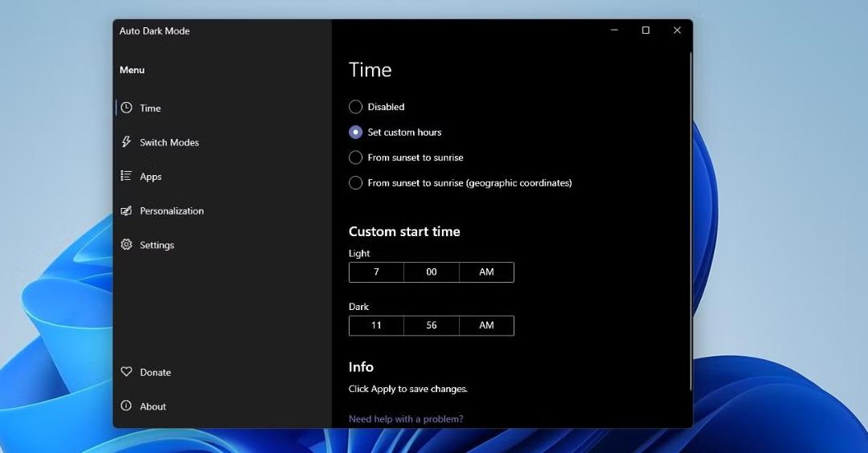The height and width of the screenshot is (453, 868).
Task: Choose sunset to sunrise geographic coordinates
Action: 355,183
